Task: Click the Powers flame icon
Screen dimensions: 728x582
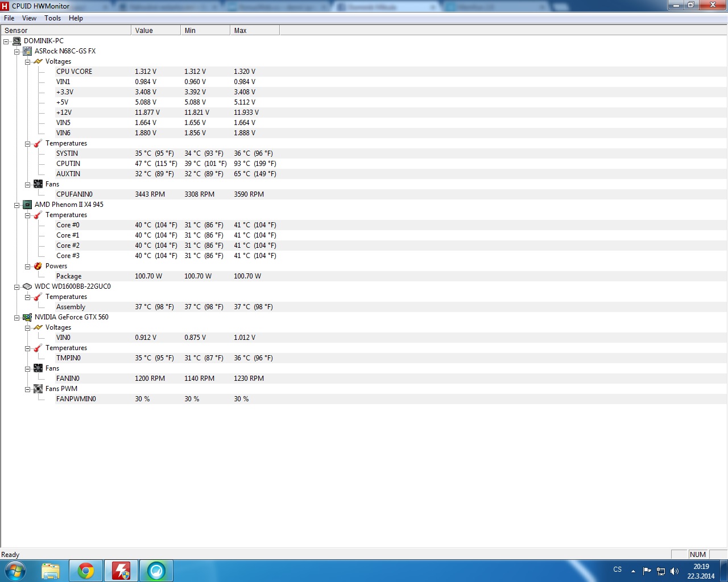Action: (38, 266)
